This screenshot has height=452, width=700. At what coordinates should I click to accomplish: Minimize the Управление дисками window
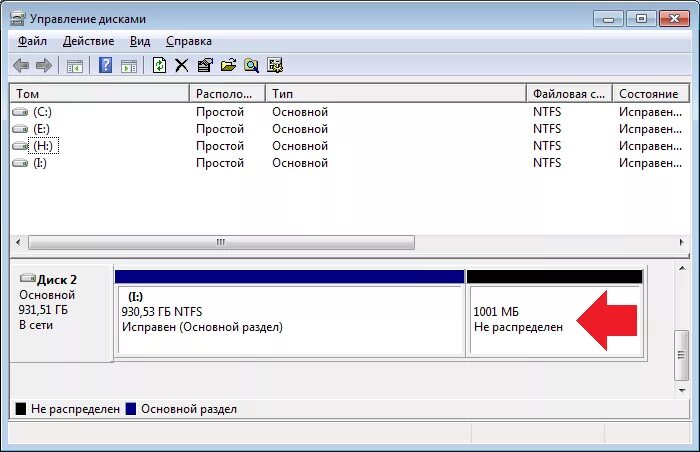tap(608, 19)
